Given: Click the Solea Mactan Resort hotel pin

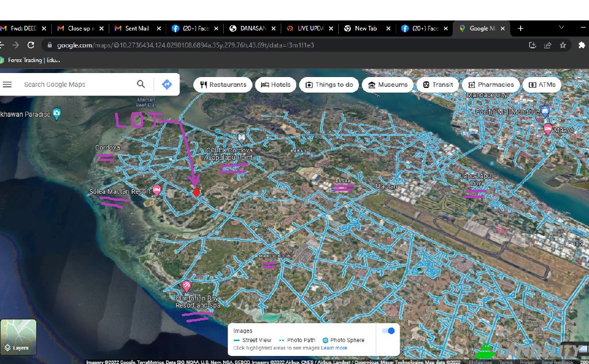Looking at the screenshot, I should pos(156,191).
